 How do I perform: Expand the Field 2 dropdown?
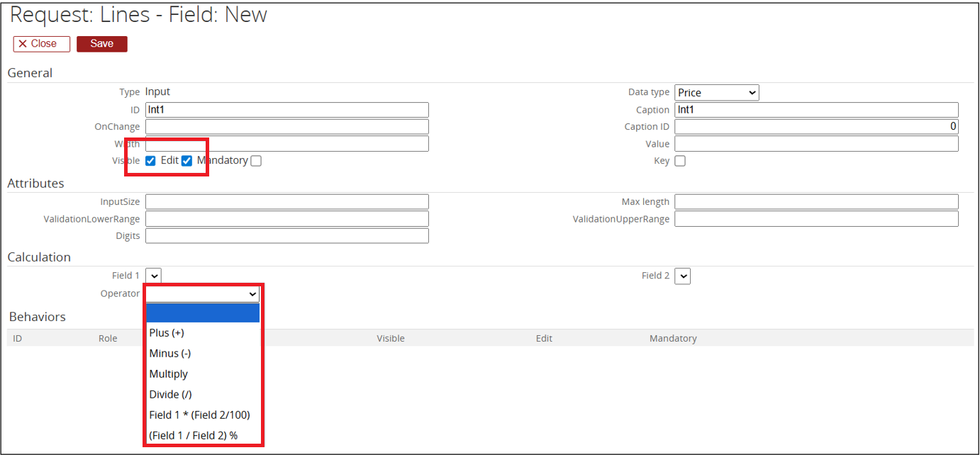(682, 276)
